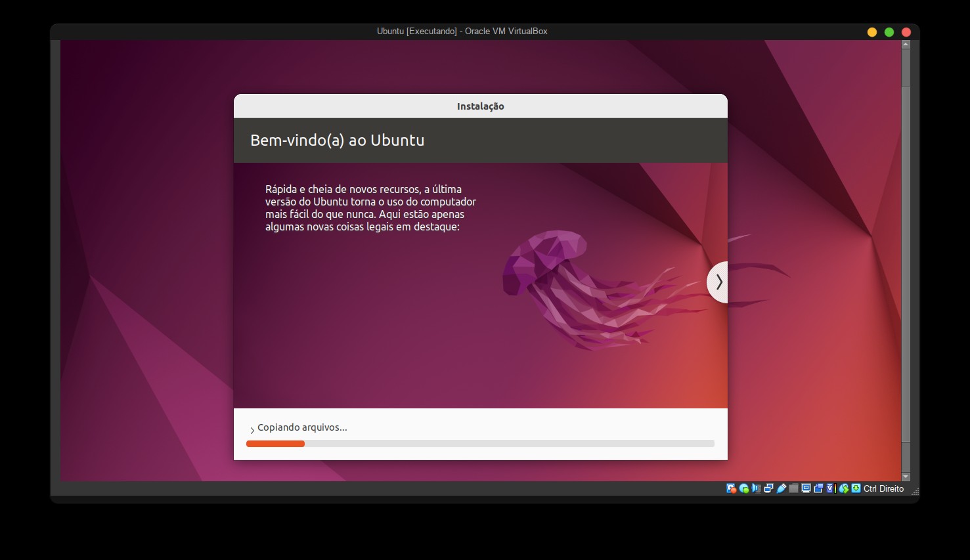The height and width of the screenshot is (560, 970).
Task: Go to next slide in installer slideshow
Action: [718, 282]
